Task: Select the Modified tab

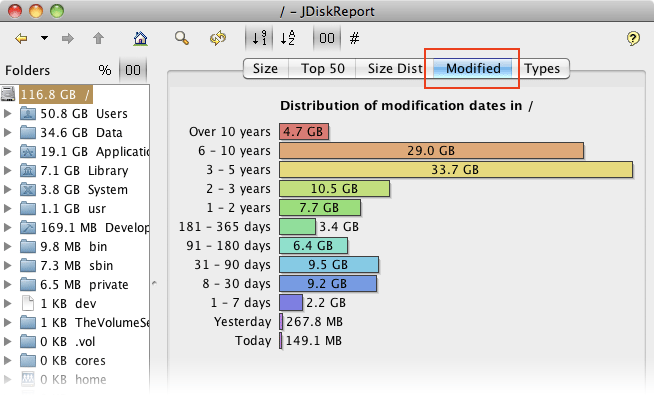Action: 473,68
